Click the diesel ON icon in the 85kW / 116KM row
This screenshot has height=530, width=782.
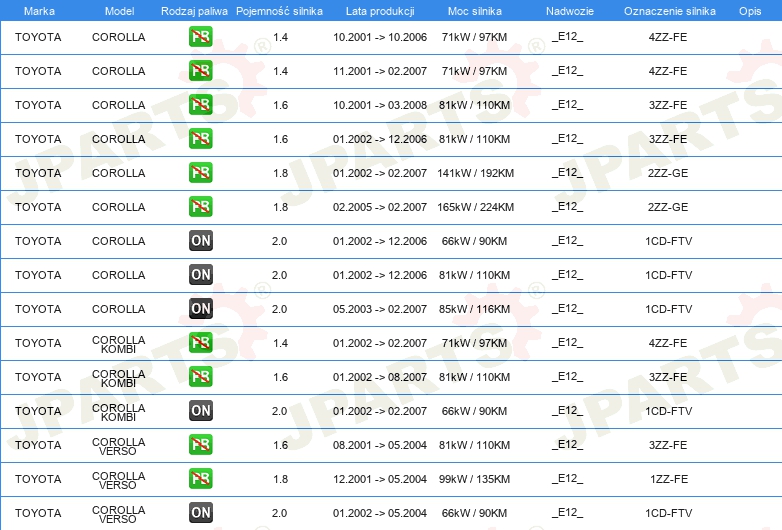coord(200,309)
